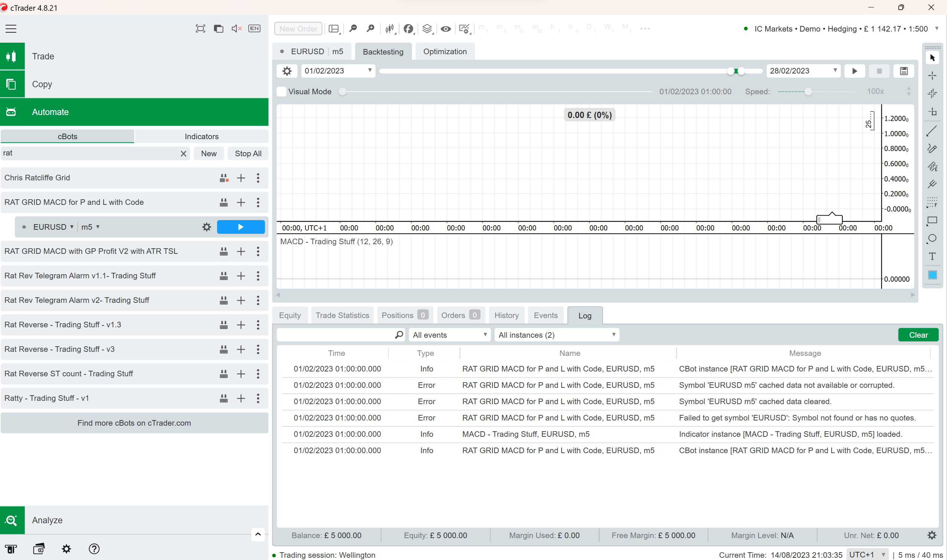
Task: Open more options for Ratty - Trading Stuff - v1
Action: coord(258,398)
